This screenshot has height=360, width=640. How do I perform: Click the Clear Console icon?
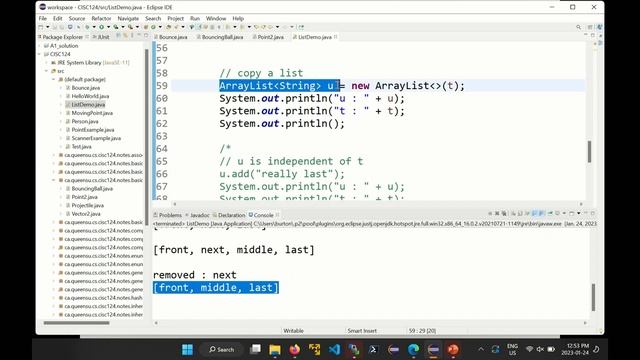pyautogui.click(x=513, y=213)
